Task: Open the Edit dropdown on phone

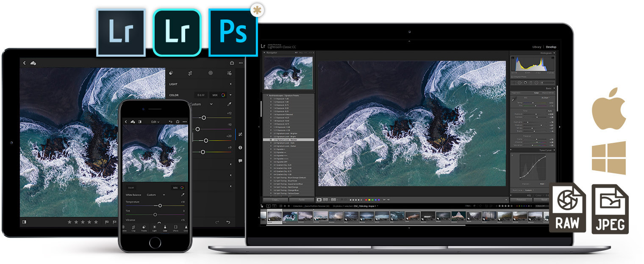Action: pos(155,122)
